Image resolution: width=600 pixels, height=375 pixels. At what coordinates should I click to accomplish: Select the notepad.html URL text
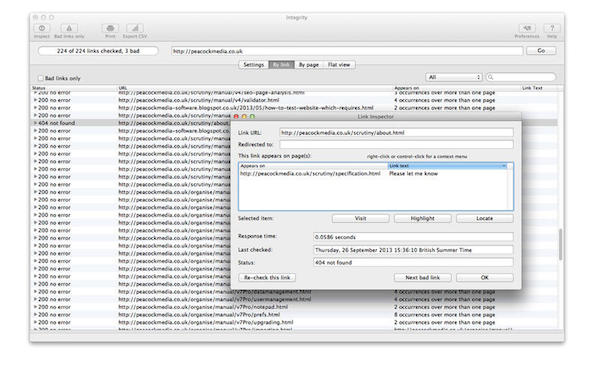click(x=203, y=307)
